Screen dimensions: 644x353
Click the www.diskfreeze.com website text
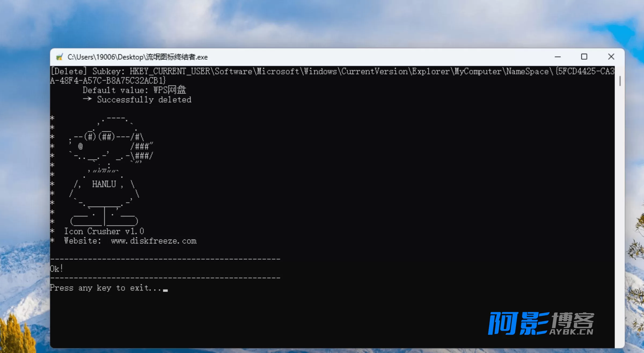tap(154, 241)
